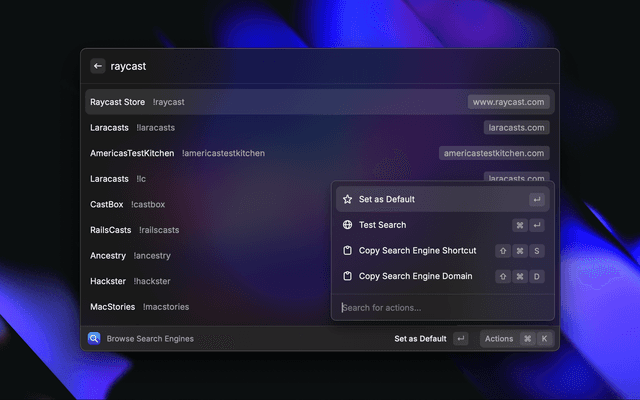Select the MacStories search engine row

(200, 306)
